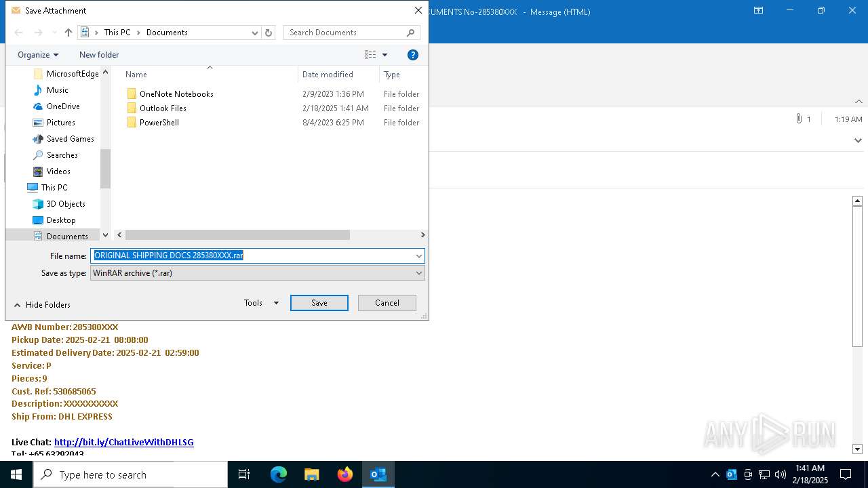Refresh the Documents folder view
868x488 pixels.
coord(269,33)
